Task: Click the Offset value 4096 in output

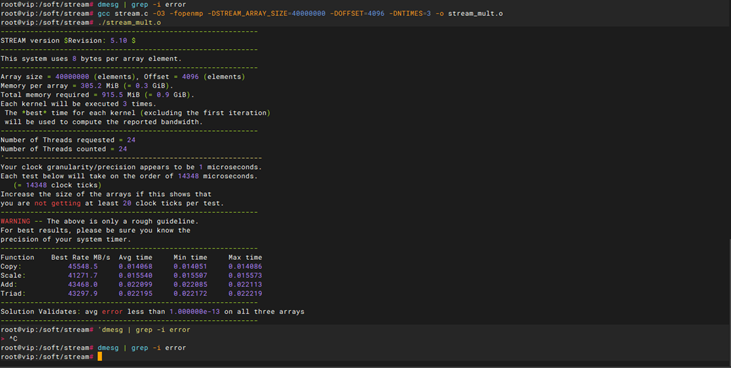Action: click(x=190, y=77)
